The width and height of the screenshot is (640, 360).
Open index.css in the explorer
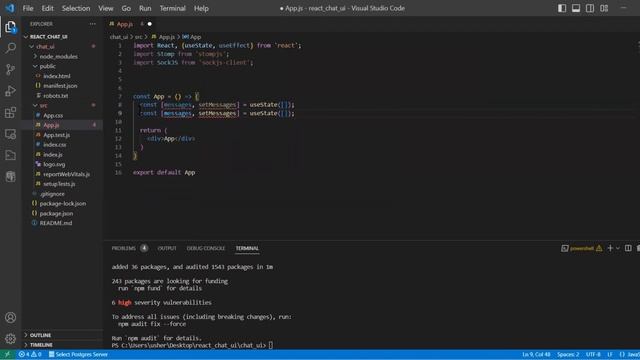click(x=55, y=145)
